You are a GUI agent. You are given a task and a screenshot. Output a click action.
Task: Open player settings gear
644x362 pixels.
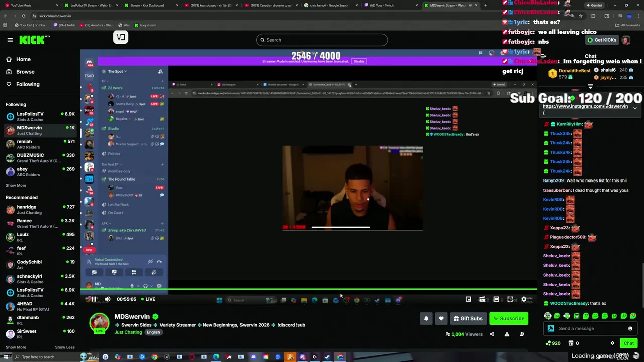click(524, 299)
